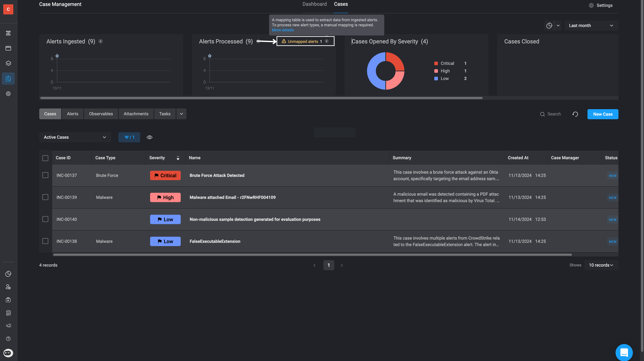Open the FalseExecutableExtension case
The image size is (644, 361).
(x=215, y=241)
